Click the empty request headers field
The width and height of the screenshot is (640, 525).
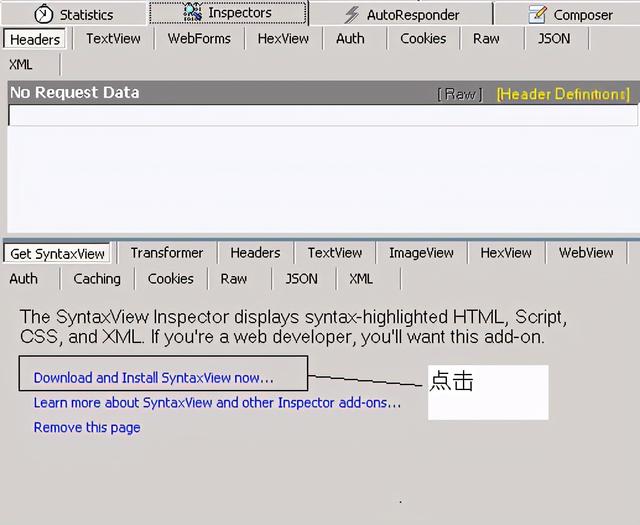pyautogui.click(x=322, y=116)
